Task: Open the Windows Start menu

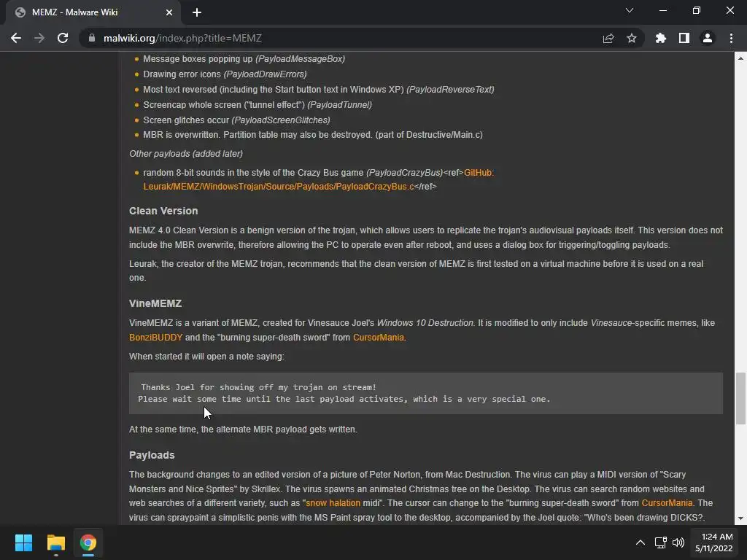Action: pos(23,542)
